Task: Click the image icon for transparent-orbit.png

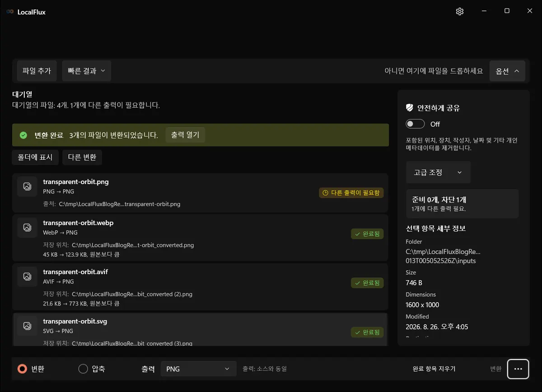Action: [27, 186]
